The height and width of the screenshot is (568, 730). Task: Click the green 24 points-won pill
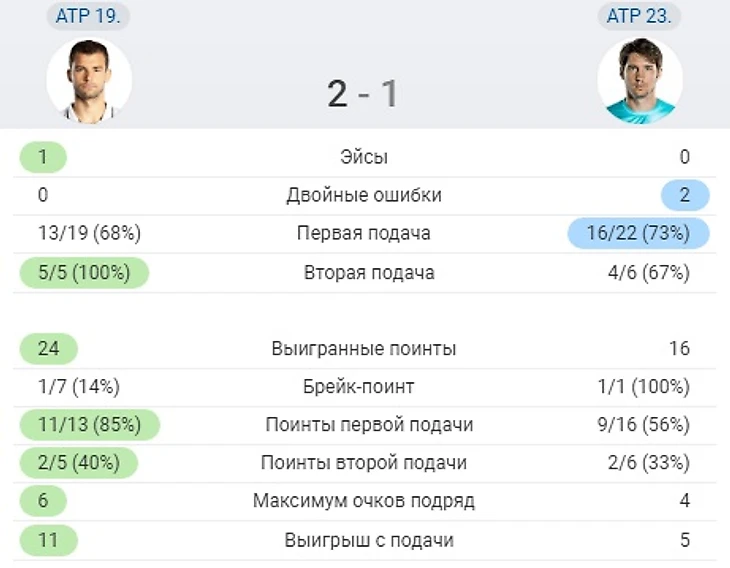48,349
